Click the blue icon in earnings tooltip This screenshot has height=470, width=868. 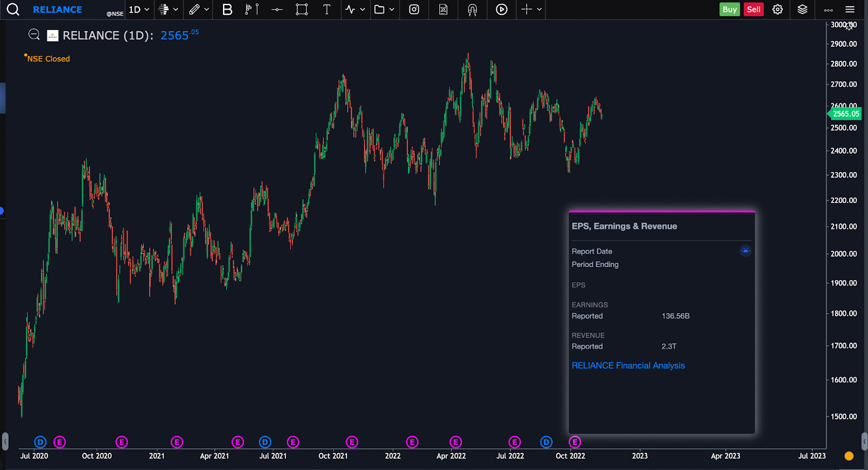(x=745, y=251)
